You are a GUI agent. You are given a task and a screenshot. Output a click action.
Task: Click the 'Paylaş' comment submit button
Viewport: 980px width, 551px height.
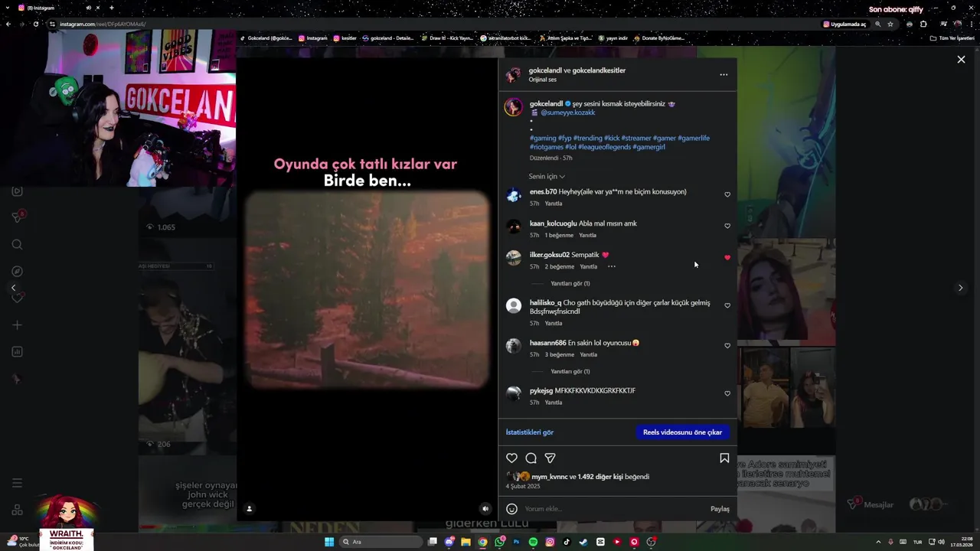(x=720, y=509)
